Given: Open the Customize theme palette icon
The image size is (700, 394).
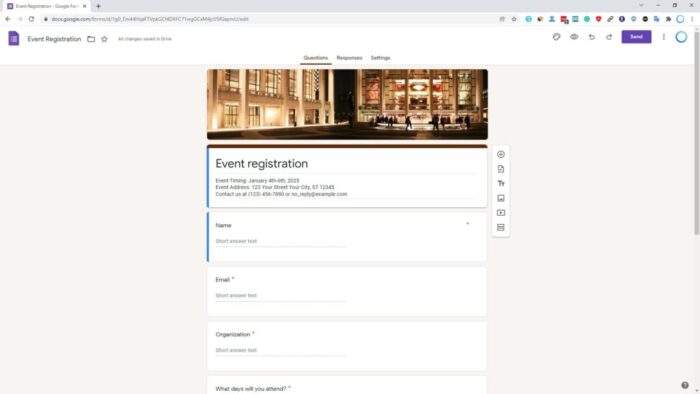Looking at the screenshot, I should point(556,37).
